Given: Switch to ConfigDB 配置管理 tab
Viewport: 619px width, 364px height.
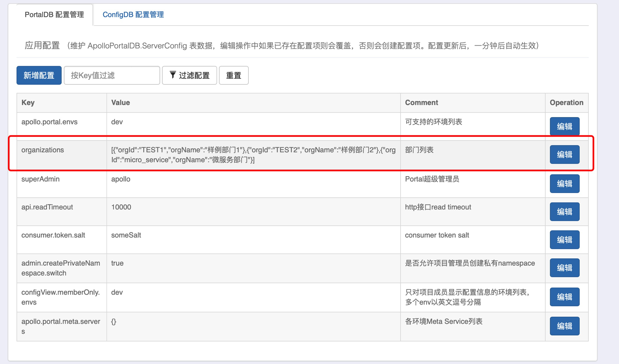Looking at the screenshot, I should coord(133,15).
